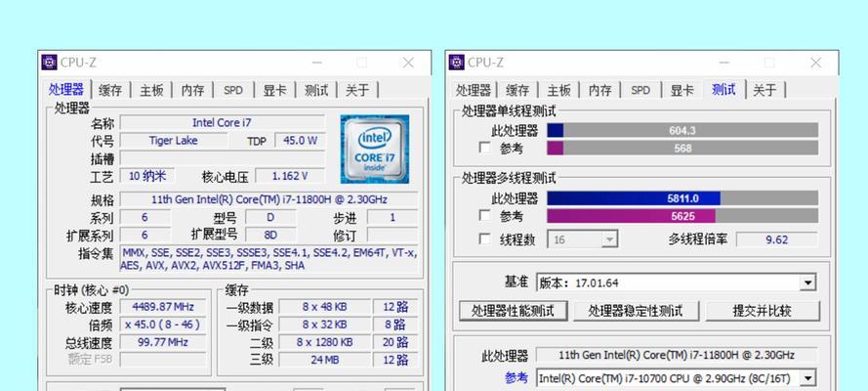Viewport: 868px width, 391px height.
Task: Click TDP value 45.0 W
Action: point(300,141)
